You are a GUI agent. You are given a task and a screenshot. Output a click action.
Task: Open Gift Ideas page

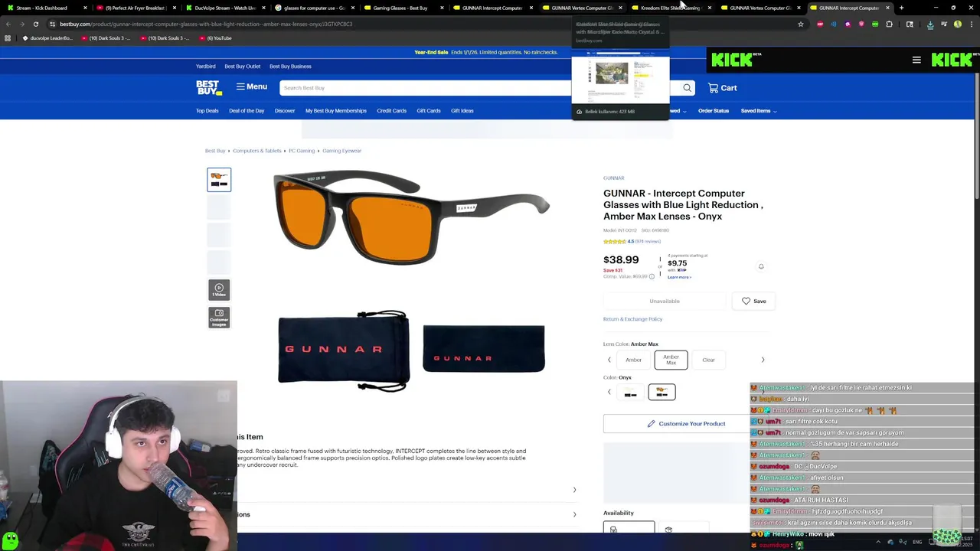[462, 111]
